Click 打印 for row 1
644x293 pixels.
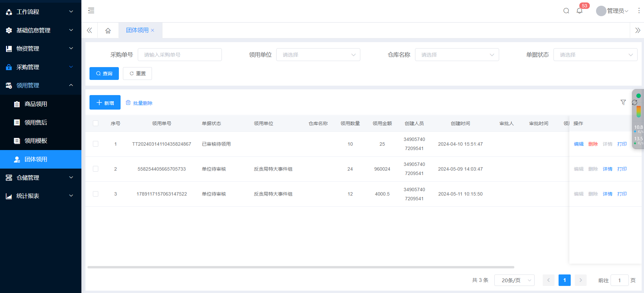click(622, 144)
